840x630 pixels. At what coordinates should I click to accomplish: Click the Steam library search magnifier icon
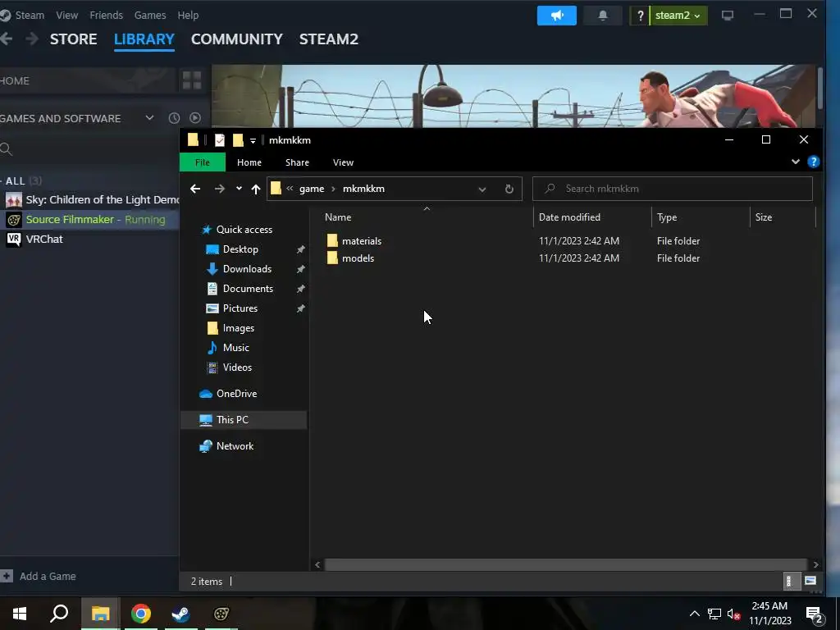pos(6,149)
